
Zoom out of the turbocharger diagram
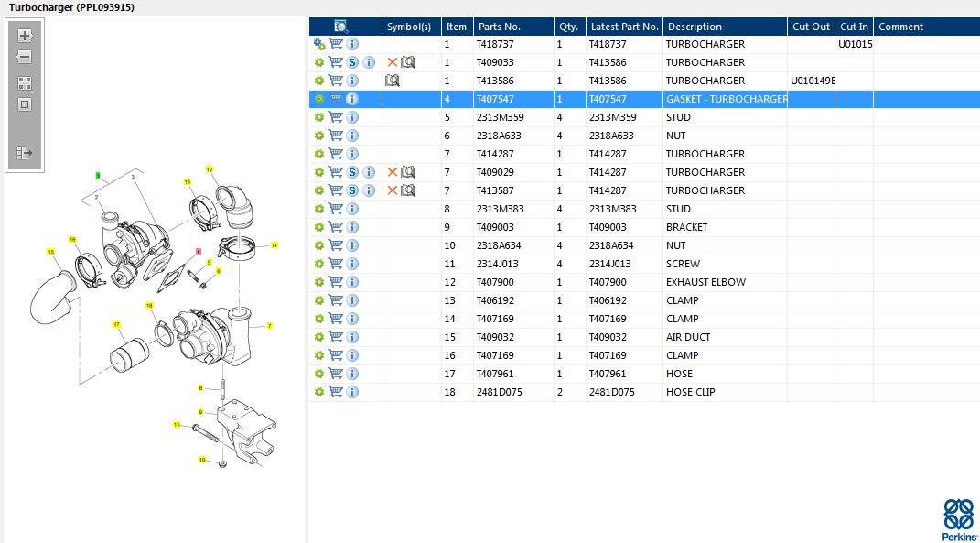pos(25,57)
